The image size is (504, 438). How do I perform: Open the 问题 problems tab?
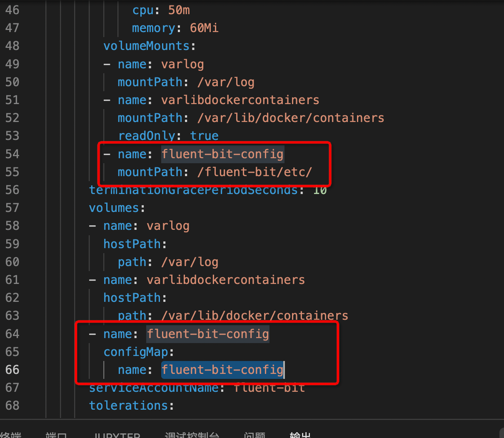pos(254,435)
